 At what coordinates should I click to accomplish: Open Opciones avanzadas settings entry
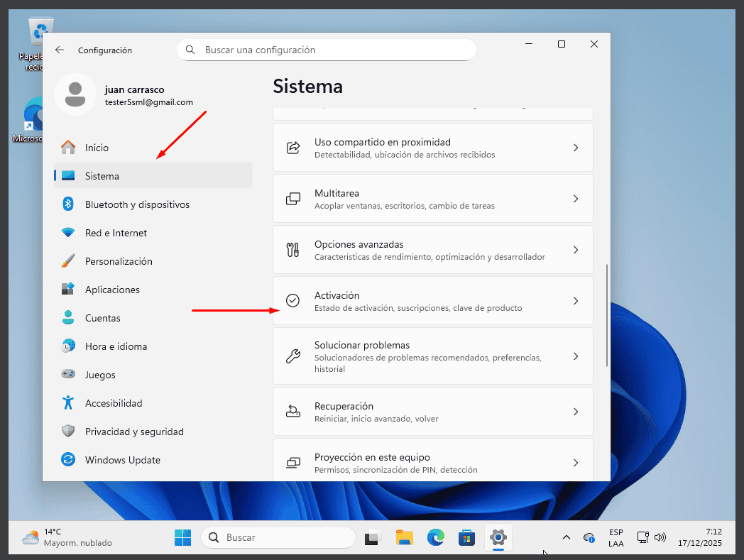tap(432, 250)
